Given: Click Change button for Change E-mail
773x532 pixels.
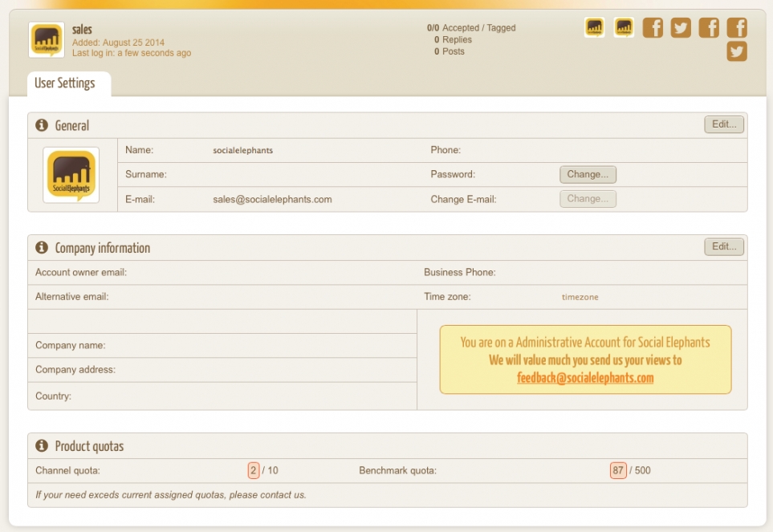Looking at the screenshot, I should point(588,199).
